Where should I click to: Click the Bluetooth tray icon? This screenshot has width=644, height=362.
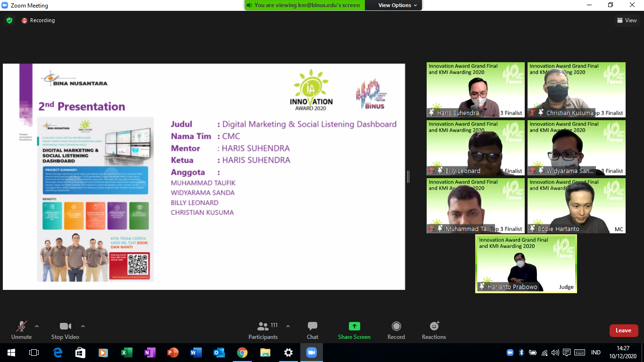pos(521,353)
